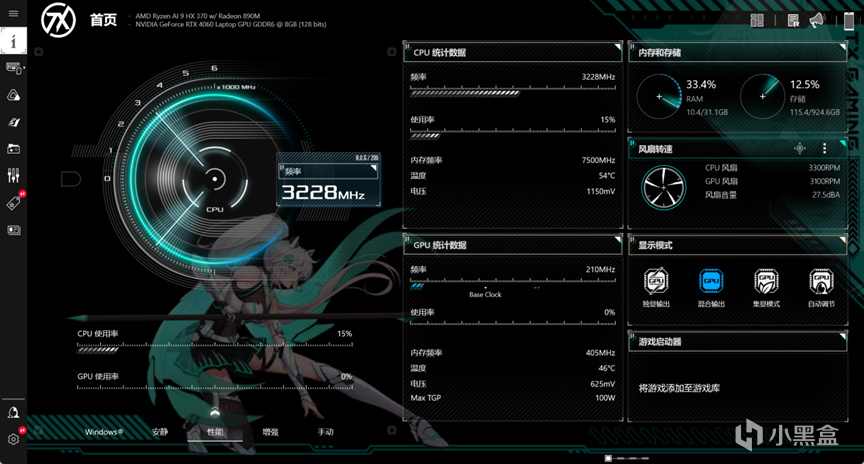Viewport: 864px width, 464px height.
Task: Select the 集显模式 integrated GPU mode
Action: click(766, 287)
